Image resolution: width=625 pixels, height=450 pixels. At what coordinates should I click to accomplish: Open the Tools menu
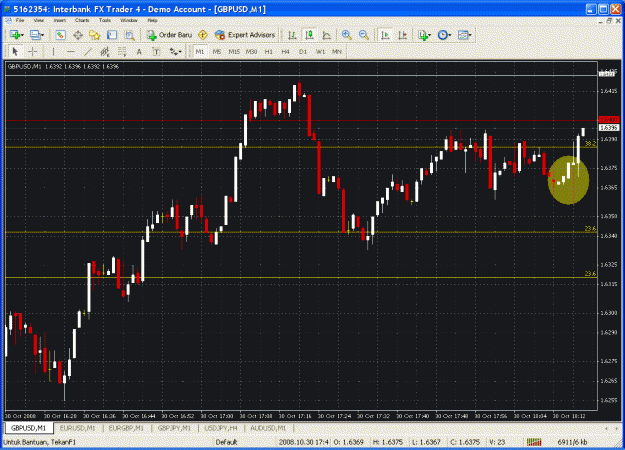105,20
